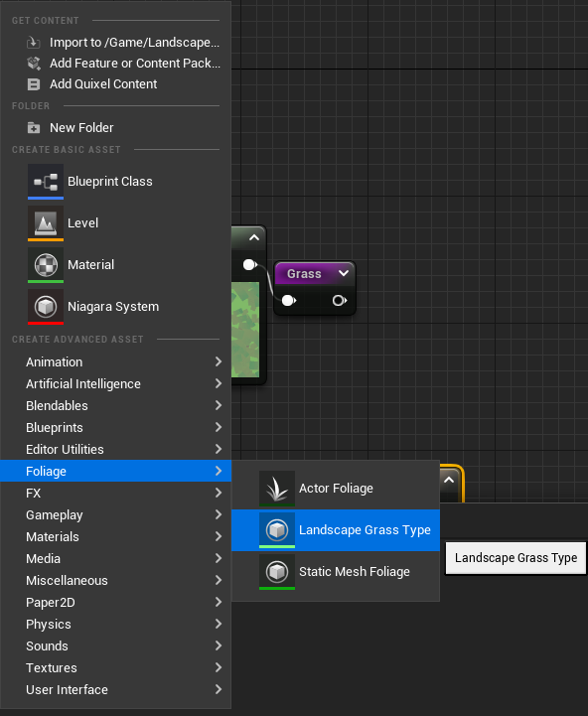Expand the Textures submenu
Viewport: 588px width, 716px height.
pos(115,668)
